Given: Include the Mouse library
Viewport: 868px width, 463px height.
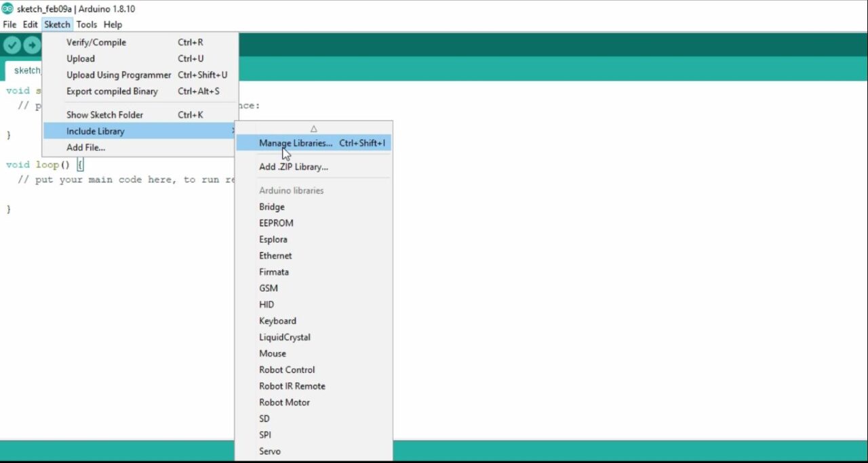Looking at the screenshot, I should [x=313, y=353].
